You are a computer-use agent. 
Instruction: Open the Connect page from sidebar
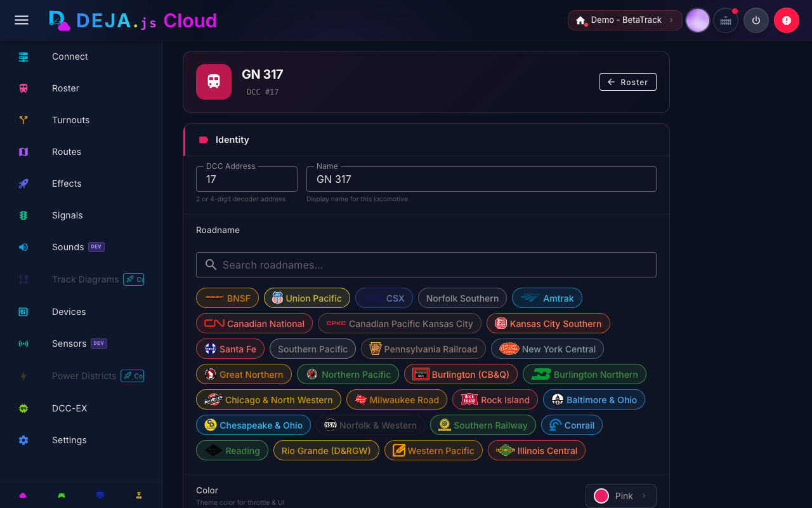81,57
